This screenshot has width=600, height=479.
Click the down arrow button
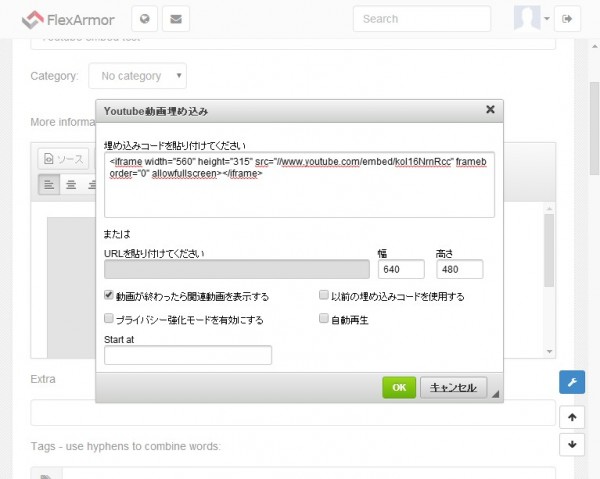coord(570,445)
